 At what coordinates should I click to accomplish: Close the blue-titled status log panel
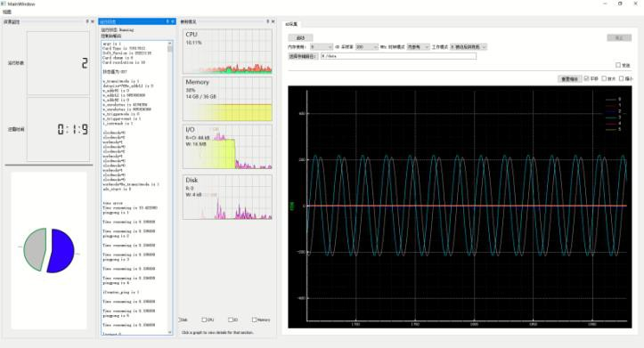coord(173,21)
